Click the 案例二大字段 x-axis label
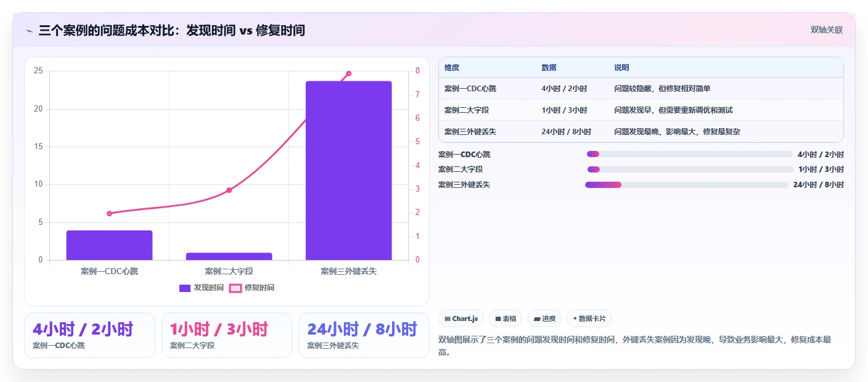 tap(229, 271)
